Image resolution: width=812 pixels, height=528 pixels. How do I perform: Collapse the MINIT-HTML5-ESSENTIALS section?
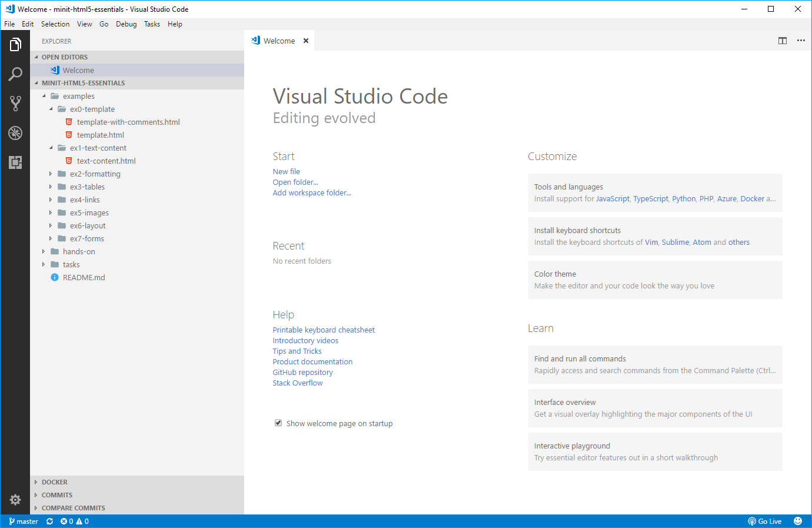36,83
